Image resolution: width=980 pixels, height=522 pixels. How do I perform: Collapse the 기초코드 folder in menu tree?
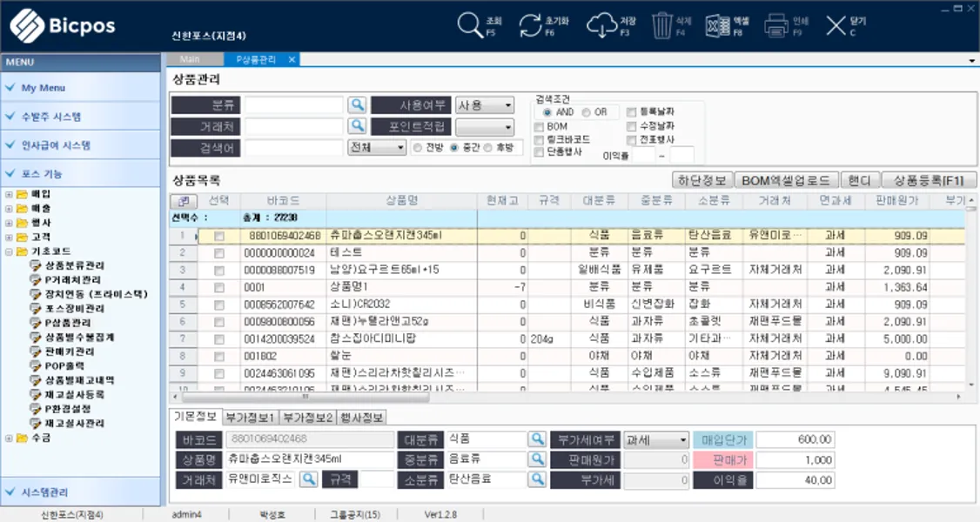click(9, 251)
